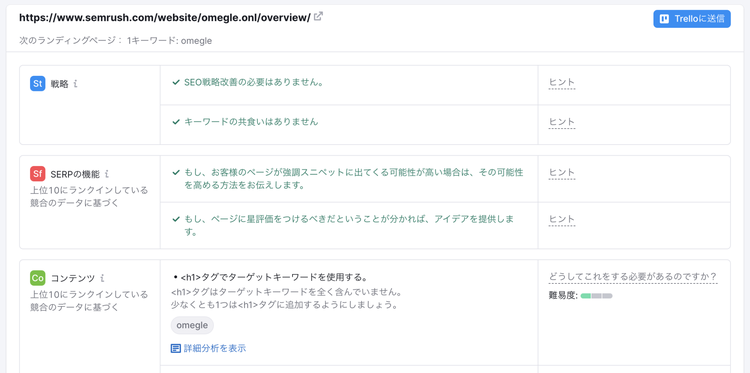Click the Trelloに送信 button
Screen dimensions: 750x373
pos(692,19)
